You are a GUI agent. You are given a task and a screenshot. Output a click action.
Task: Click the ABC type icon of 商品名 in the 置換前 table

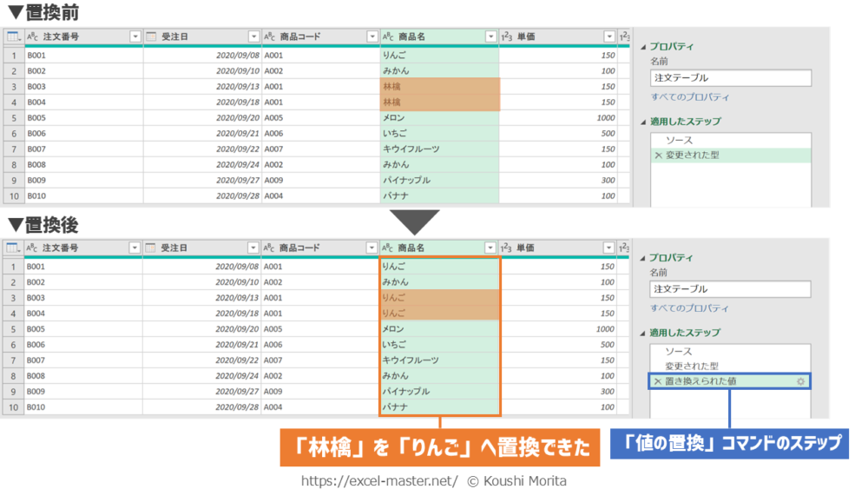coord(388,37)
